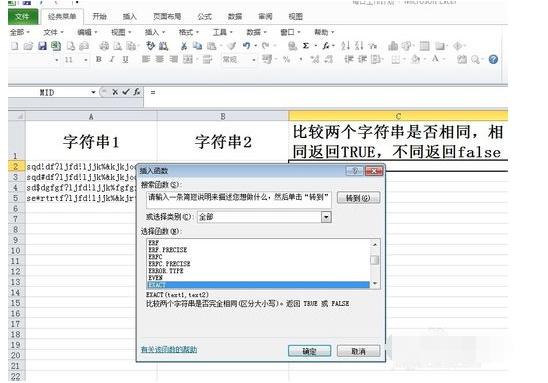
Task: Click the function list scrollbar thumb
Action: [375, 260]
